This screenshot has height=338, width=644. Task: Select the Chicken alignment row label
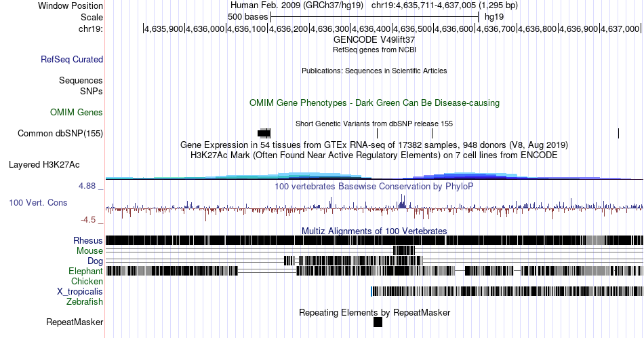87,281
